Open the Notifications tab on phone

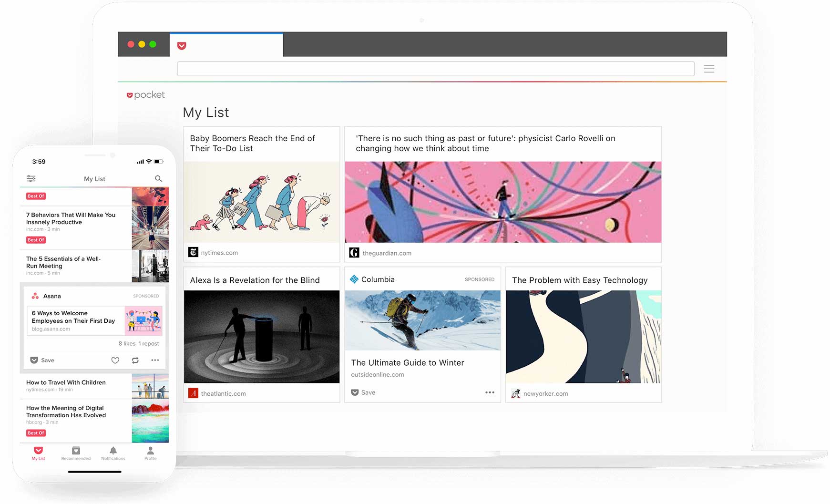pyautogui.click(x=113, y=453)
